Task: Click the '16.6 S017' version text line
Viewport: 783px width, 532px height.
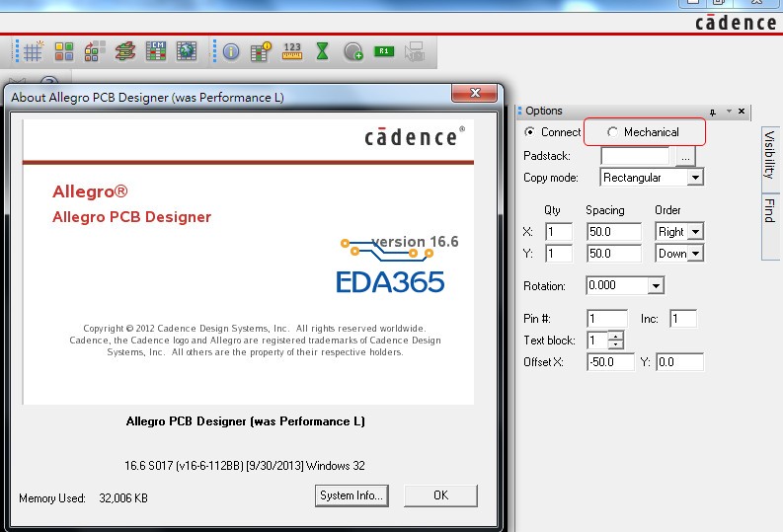Action: point(245,466)
